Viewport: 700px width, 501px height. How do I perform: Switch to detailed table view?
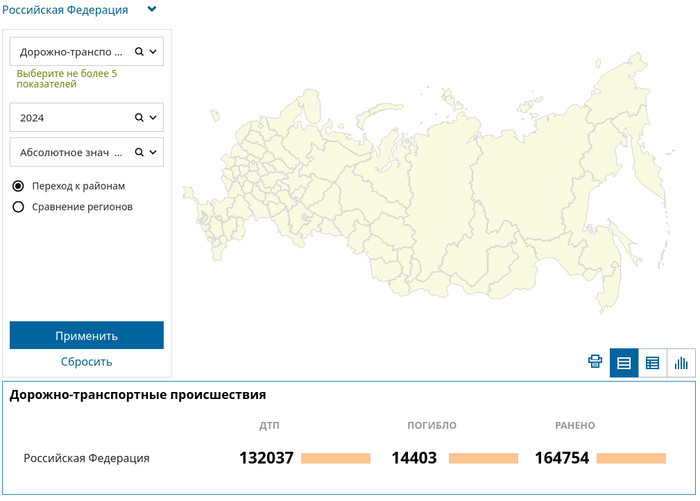(652, 363)
